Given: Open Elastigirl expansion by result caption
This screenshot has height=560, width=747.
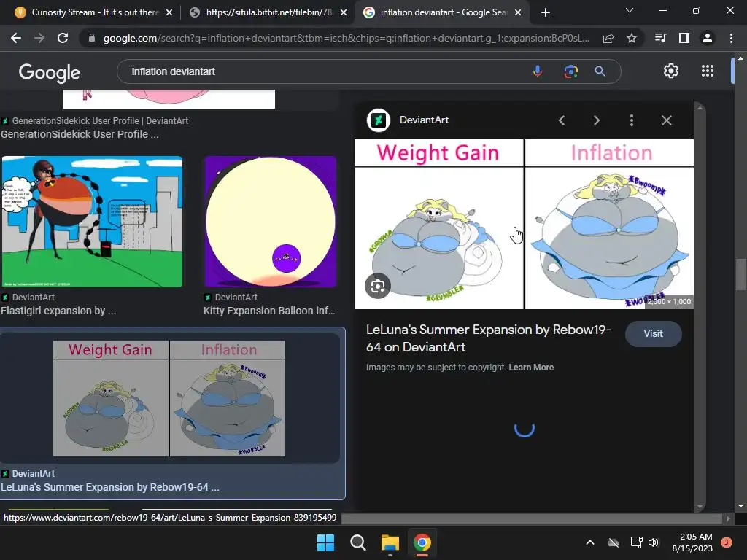Looking at the screenshot, I should click(x=58, y=311).
